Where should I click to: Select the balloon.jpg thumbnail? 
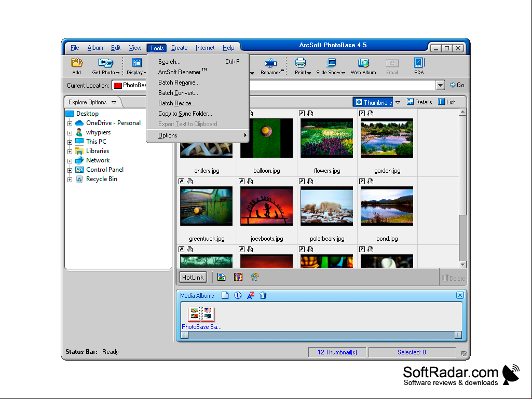pos(266,138)
